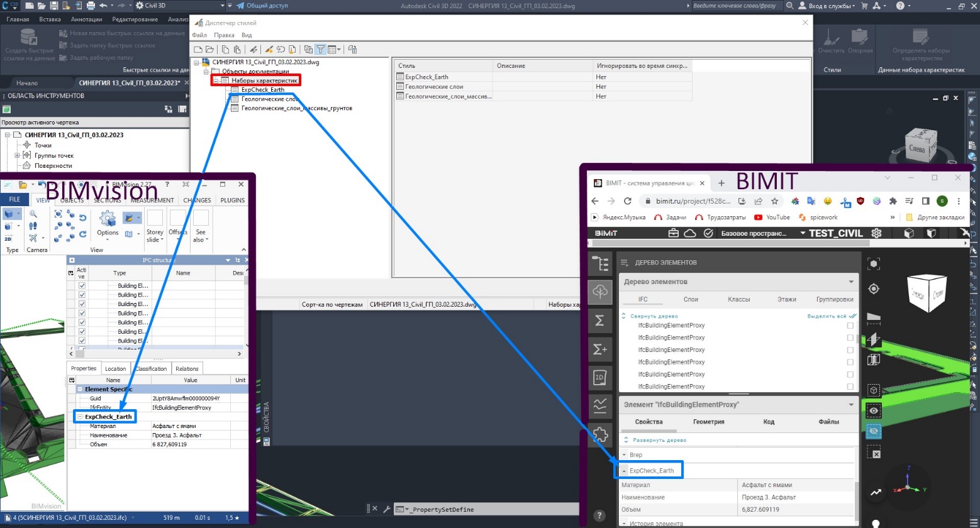Uncheck the first Building Element Active checkbox
This screenshot has width=980, height=528.
82,285
